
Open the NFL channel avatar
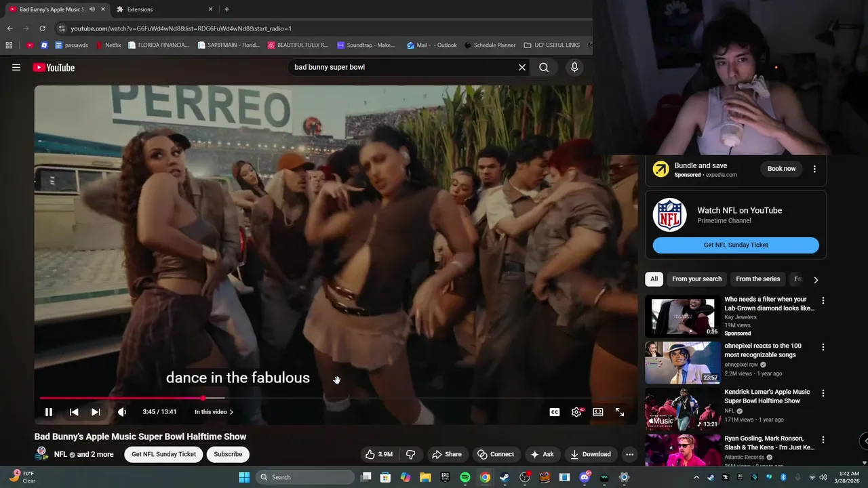[41, 453]
